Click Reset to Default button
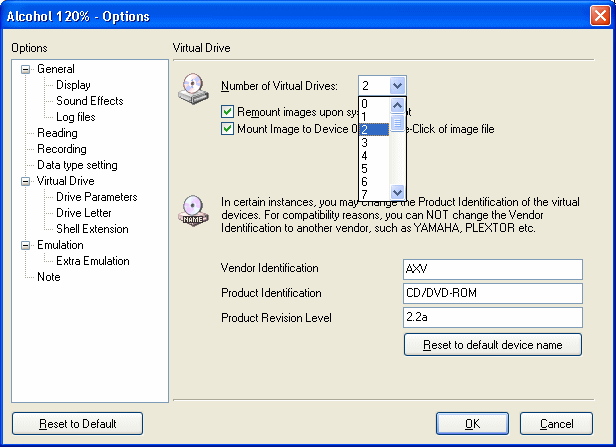The width and height of the screenshot is (616, 447). point(77,423)
